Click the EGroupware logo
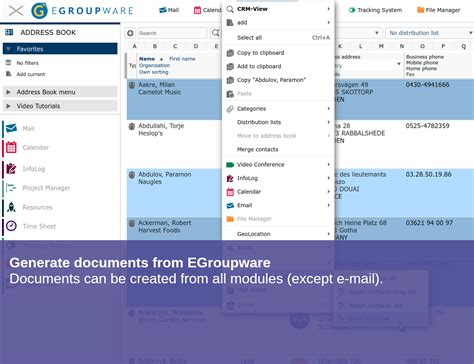The height and width of the screenshot is (364, 474). point(82,10)
